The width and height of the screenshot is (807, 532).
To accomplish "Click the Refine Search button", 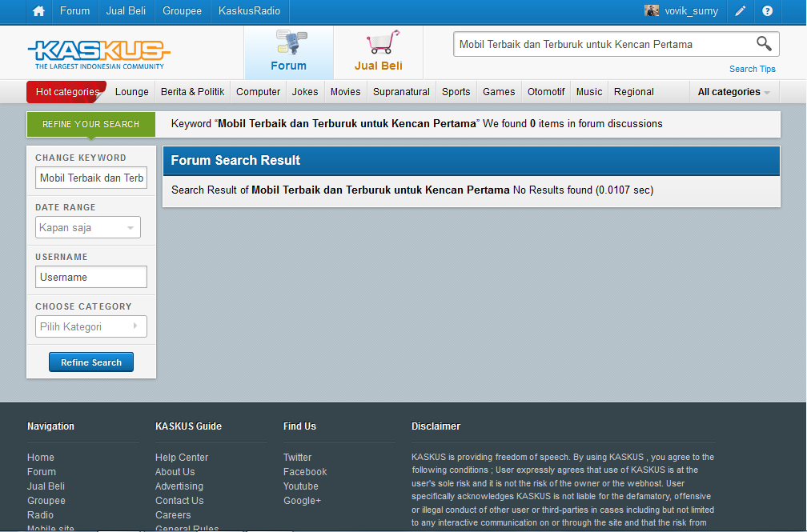I will [x=91, y=362].
